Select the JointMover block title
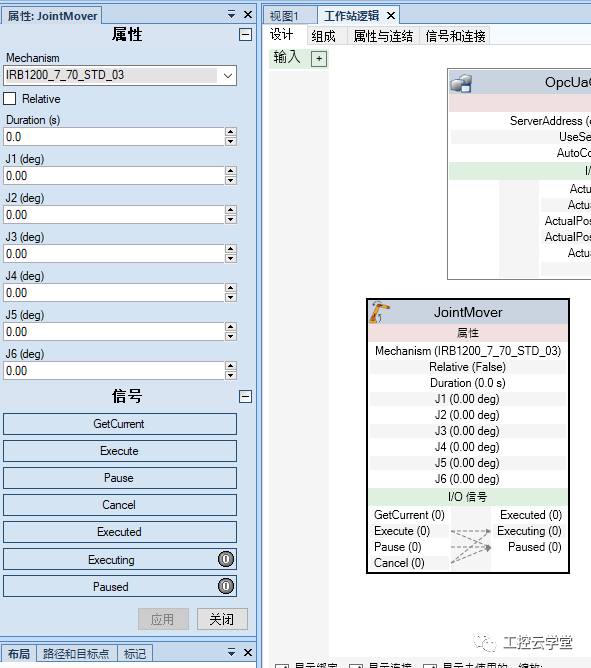This screenshot has height=668, width=591. [468, 312]
